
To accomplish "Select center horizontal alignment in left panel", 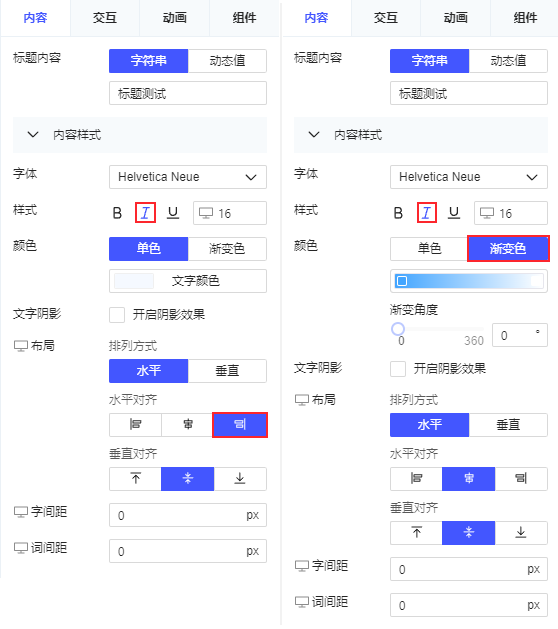I will (x=188, y=424).
